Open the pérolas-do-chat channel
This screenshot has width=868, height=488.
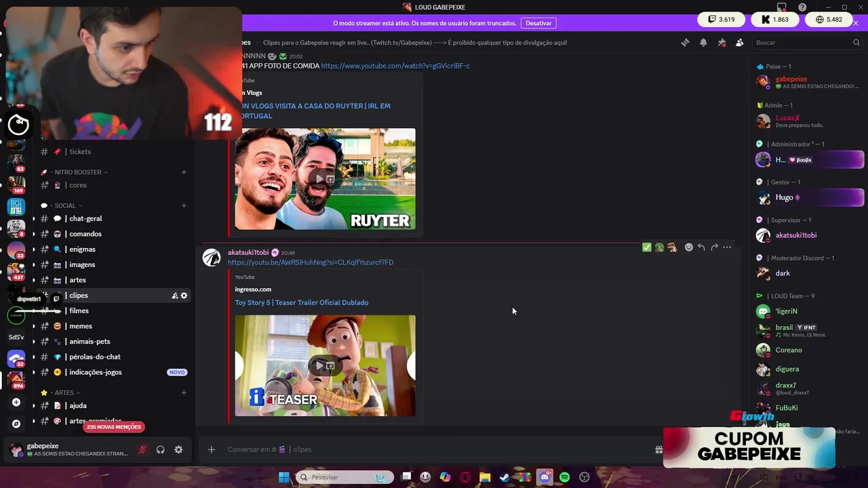[114, 357]
